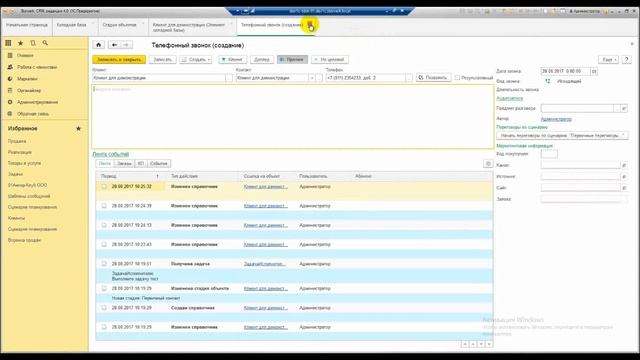Open Телефон field selection ellipsis button
The height and width of the screenshot is (360, 640).
409,78
